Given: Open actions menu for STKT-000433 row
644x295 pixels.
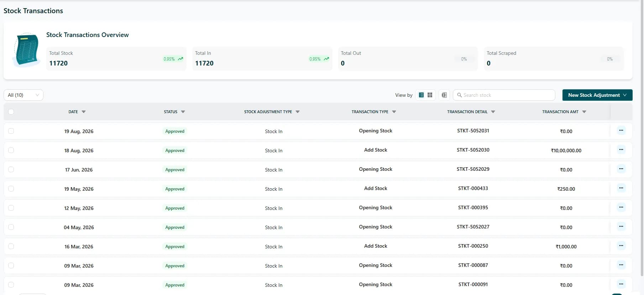Looking at the screenshot, I should click(x=621, y=188).
